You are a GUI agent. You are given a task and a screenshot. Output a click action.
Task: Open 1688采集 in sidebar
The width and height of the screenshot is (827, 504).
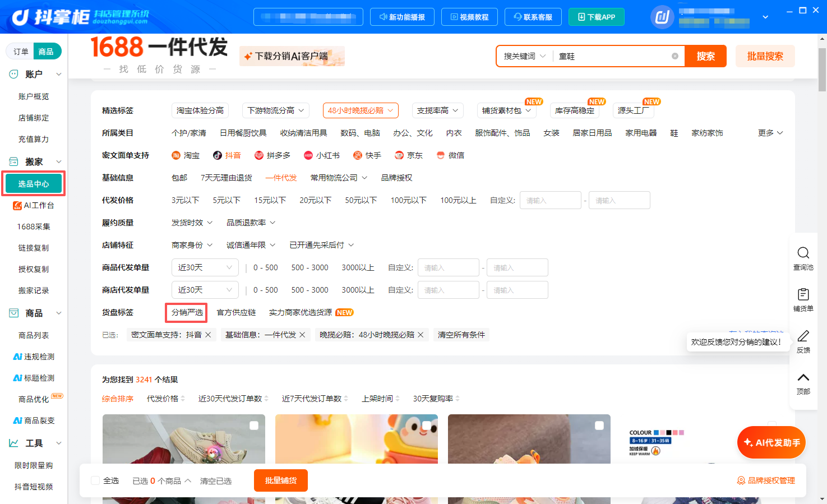pos(34,226)
